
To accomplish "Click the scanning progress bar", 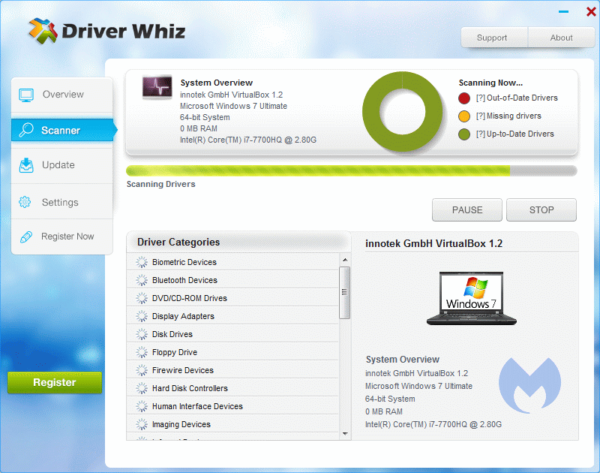I will tap(351, 171).
